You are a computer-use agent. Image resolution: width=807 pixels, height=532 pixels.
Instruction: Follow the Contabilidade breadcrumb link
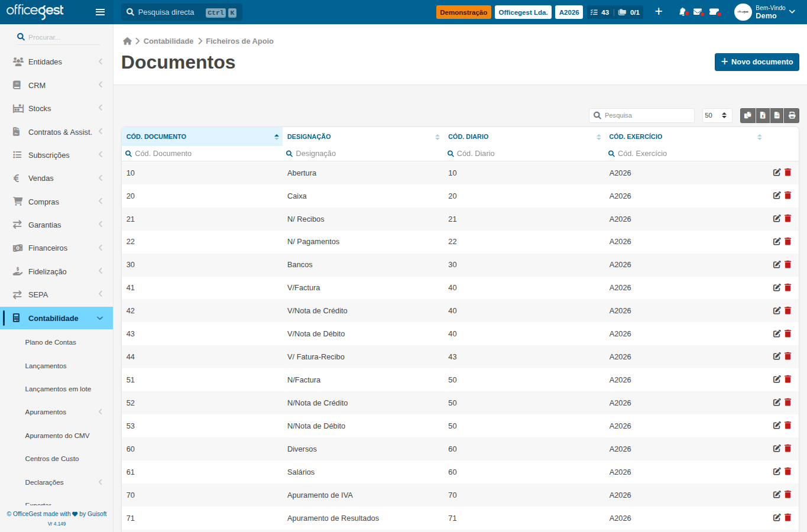(168, 41)
